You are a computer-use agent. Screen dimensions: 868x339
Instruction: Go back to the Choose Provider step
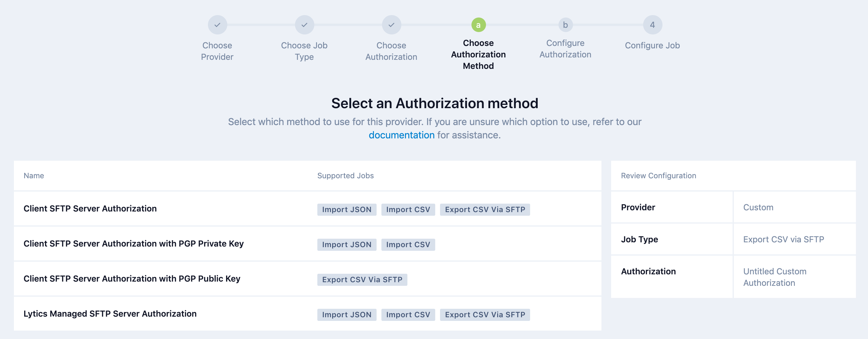(217, 51)
